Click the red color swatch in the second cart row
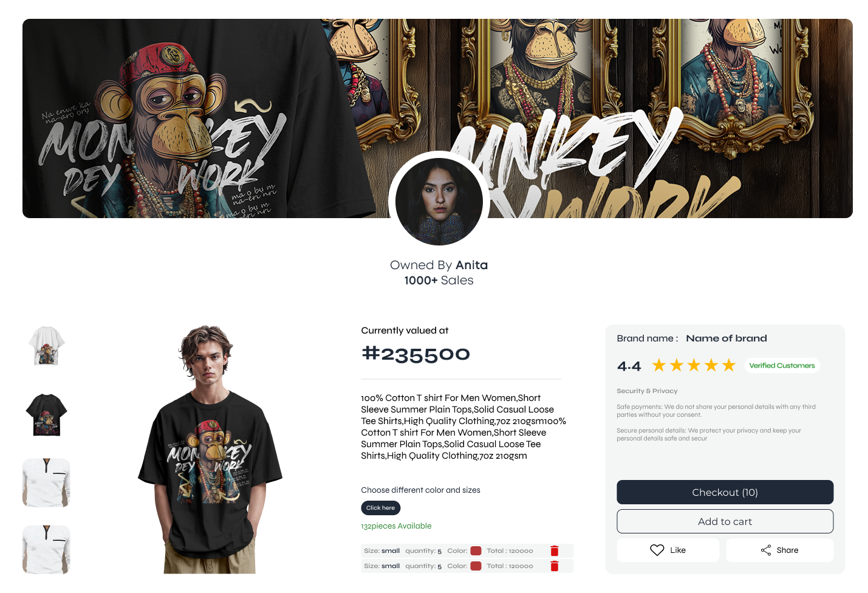Image resolution: width=868 pixels, height=593 pixels. pos(476,566)
